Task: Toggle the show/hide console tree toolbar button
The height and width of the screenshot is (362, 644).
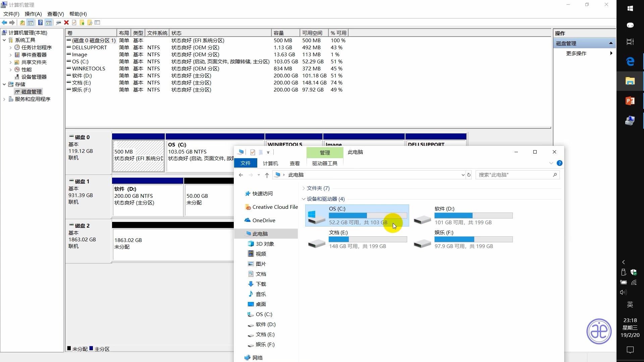Action: point(31,22)
